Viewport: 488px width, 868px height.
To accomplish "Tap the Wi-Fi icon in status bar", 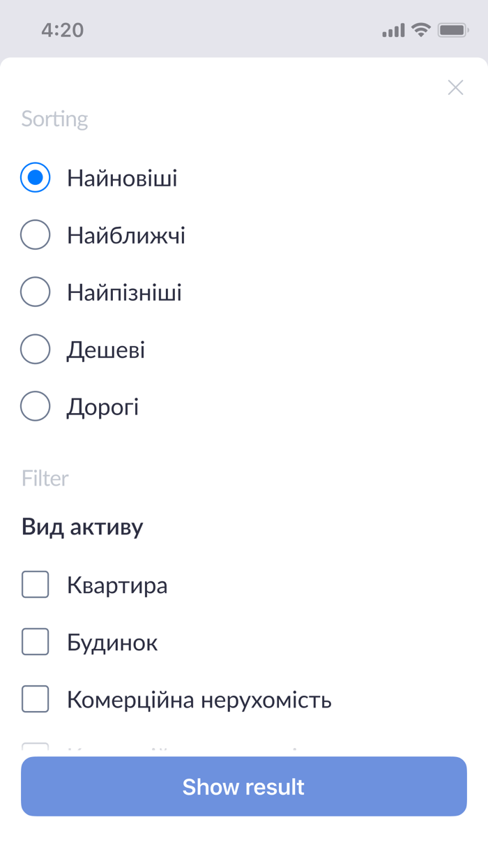I will (420, 29).
